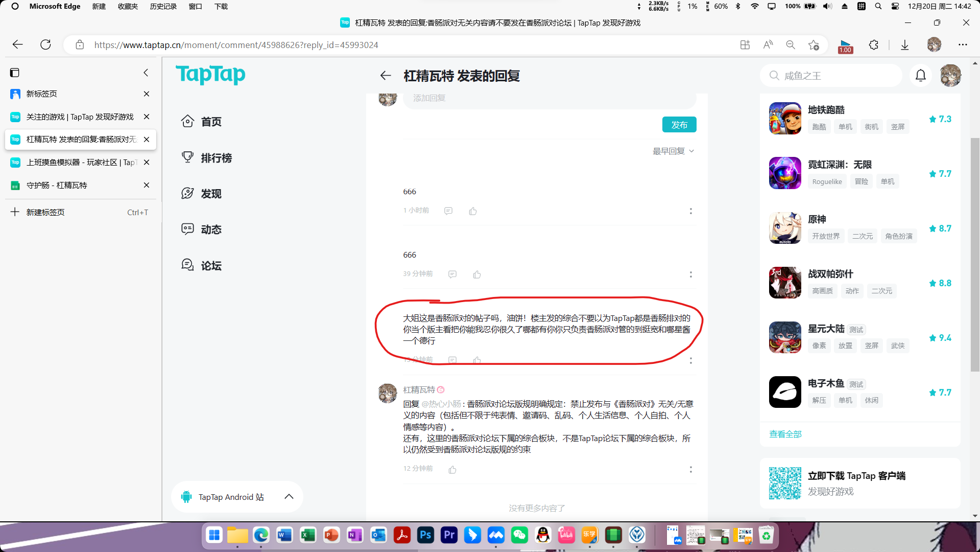Reply to the 666 comment from 1 小时前
Screen dimensions: 980x552
coord(448,211)
